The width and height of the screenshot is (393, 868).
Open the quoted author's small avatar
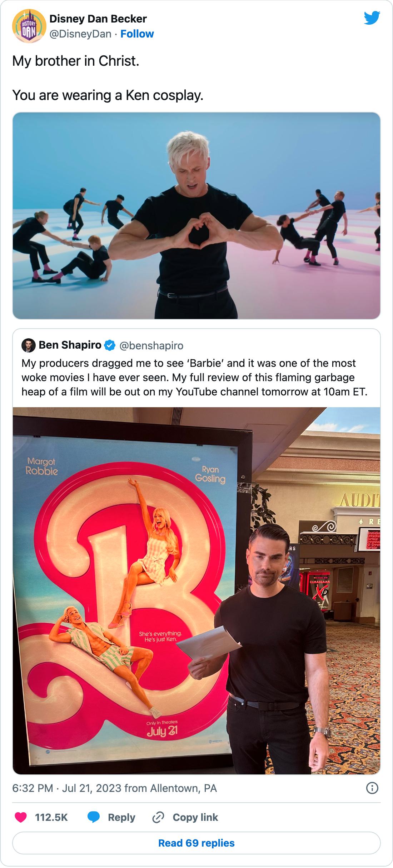pyautogui.click(x=28, y=345)
